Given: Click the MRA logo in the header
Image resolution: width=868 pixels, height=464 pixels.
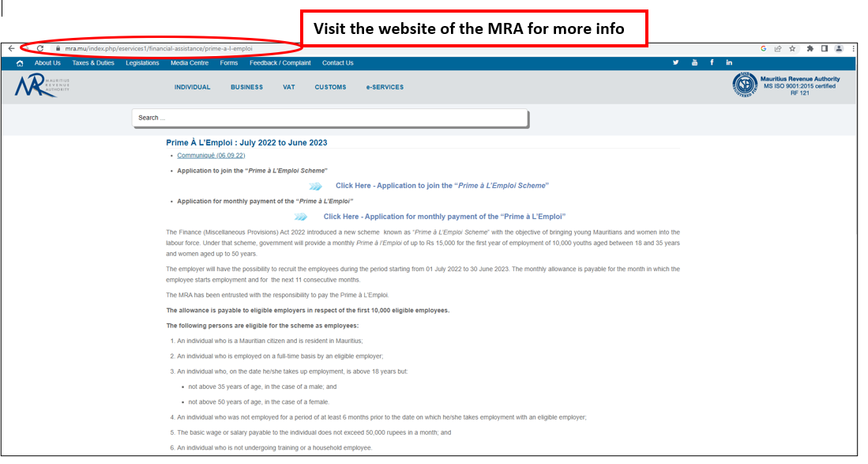Looking at the screenshot, I should coord(42,86).
